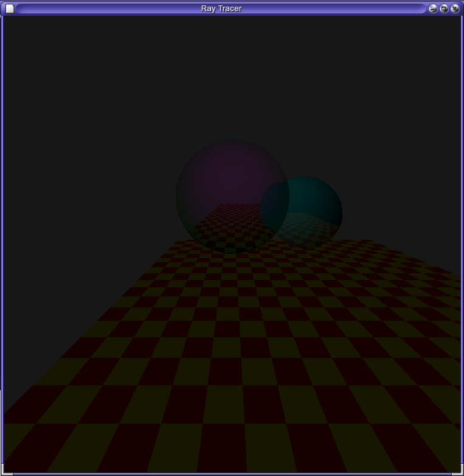Open the window menu icon in title bar
464x476 pixels.
point(10,9)
